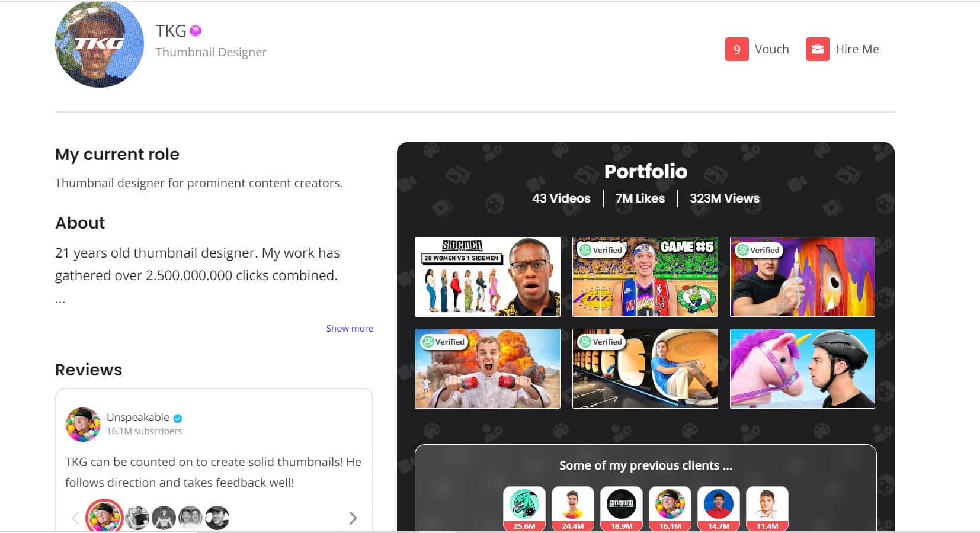Click the blue verified checkmark by Unspeakable

tap(178, 418)
